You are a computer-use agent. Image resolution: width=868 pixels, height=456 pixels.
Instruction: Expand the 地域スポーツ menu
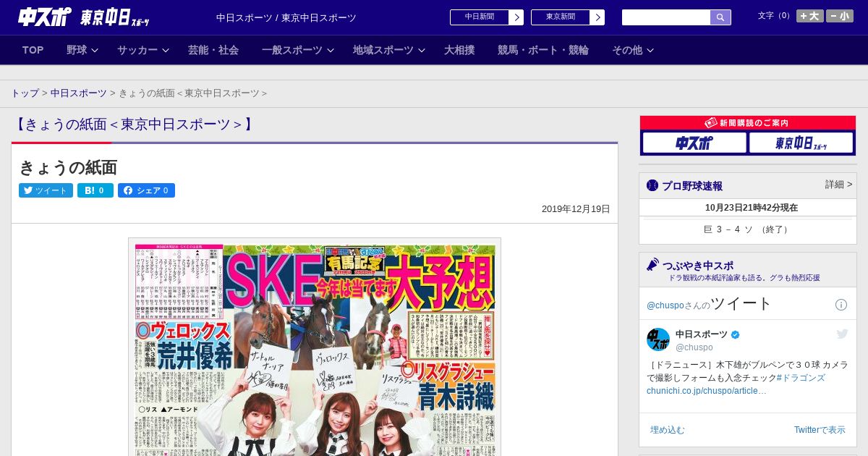coord(389,50)
